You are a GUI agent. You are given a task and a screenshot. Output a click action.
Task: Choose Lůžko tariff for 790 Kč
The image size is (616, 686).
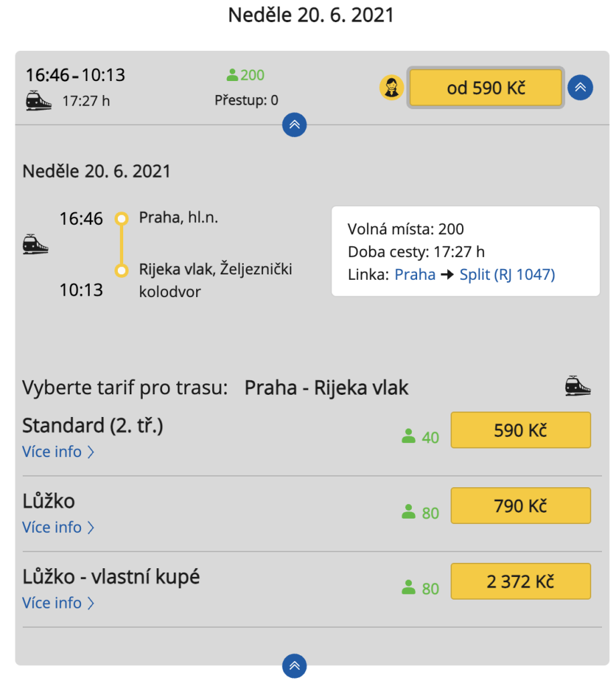point(520,505)
